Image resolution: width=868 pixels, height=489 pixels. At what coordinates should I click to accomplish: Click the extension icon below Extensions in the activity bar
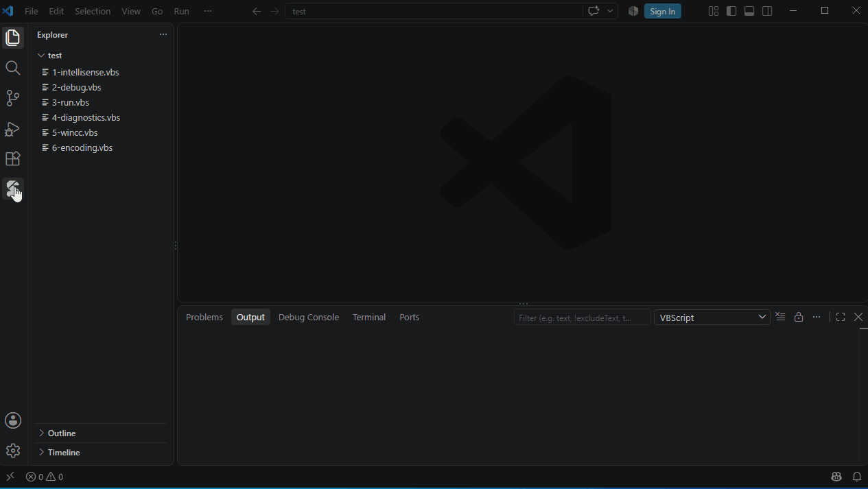pos(13,189)
